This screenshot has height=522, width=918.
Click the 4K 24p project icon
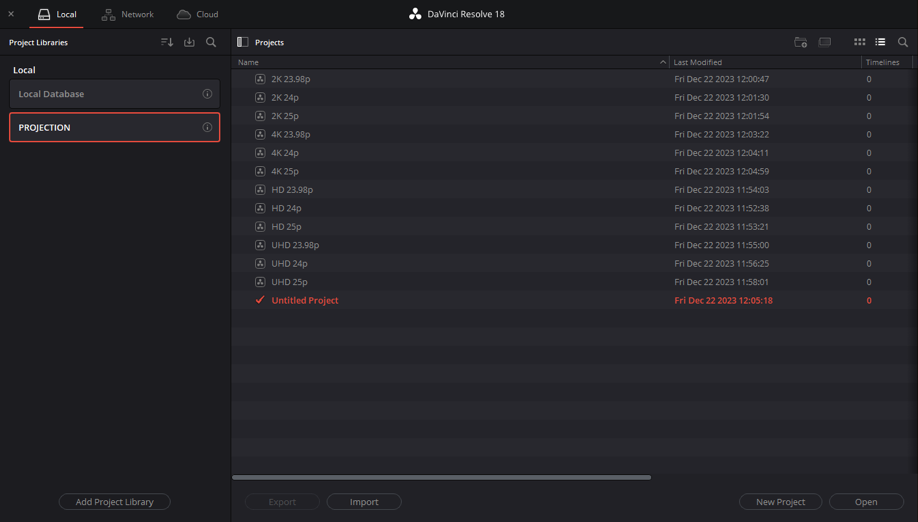click(x=260, y=153)
